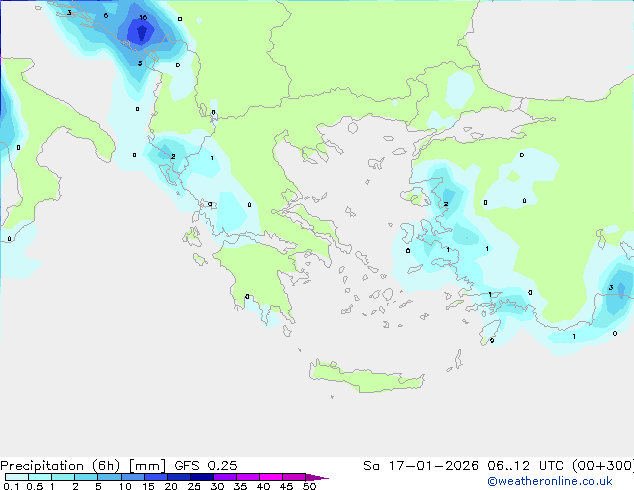Click the lightest swatch between 0.1 and 0.5
Screen dimensions: 634x490
tap(17, 477)
